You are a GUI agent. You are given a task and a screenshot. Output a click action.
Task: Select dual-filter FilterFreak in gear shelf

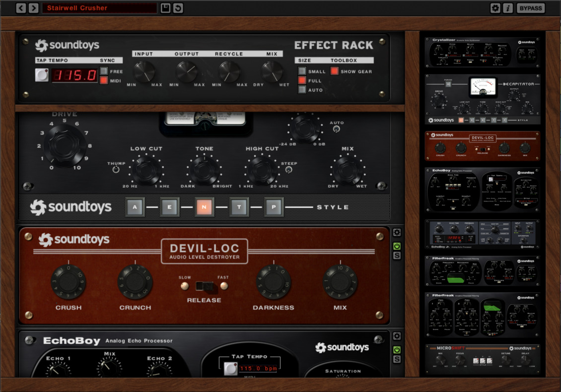(482, 315)
